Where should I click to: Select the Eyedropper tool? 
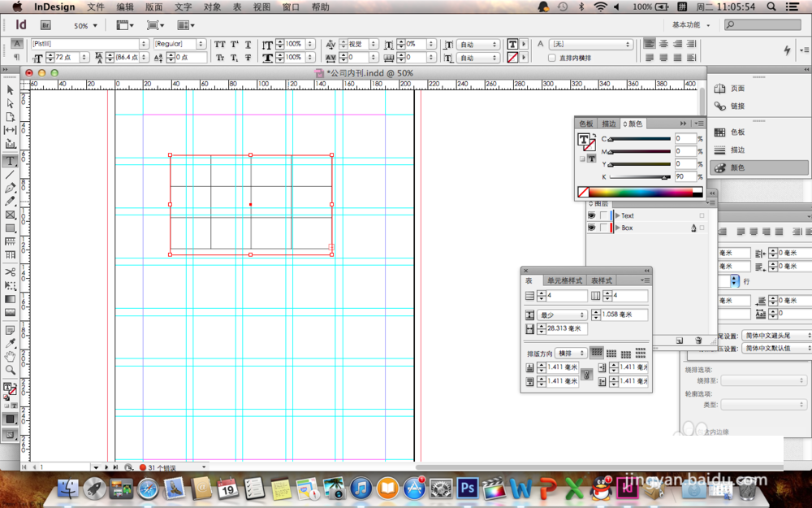tap(10, 343)
